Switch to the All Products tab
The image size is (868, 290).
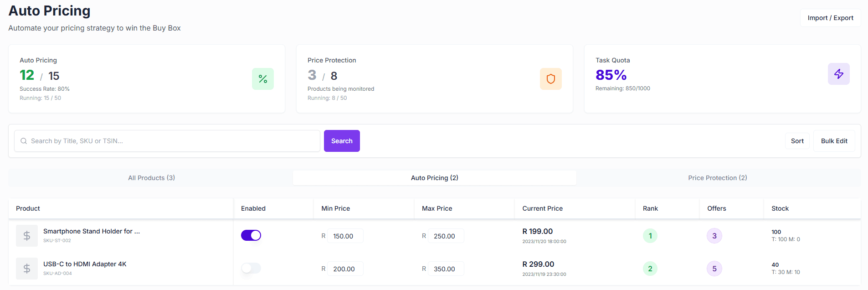151,178
